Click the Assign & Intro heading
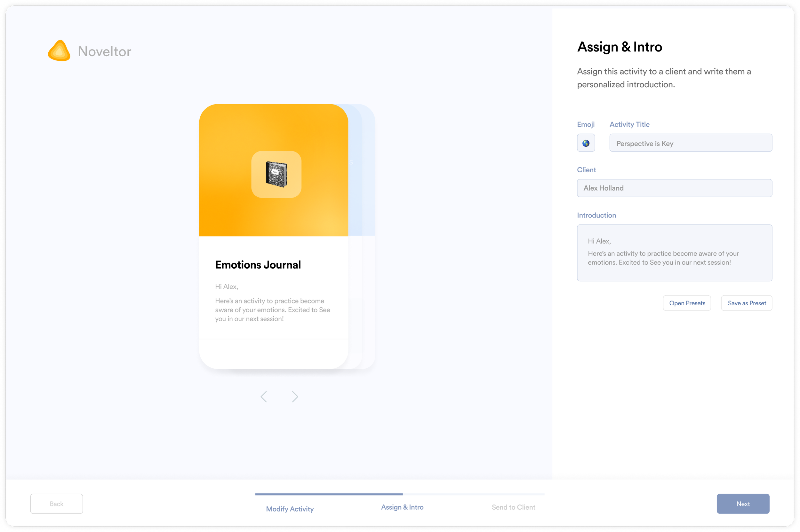 (x=619, y=47)
